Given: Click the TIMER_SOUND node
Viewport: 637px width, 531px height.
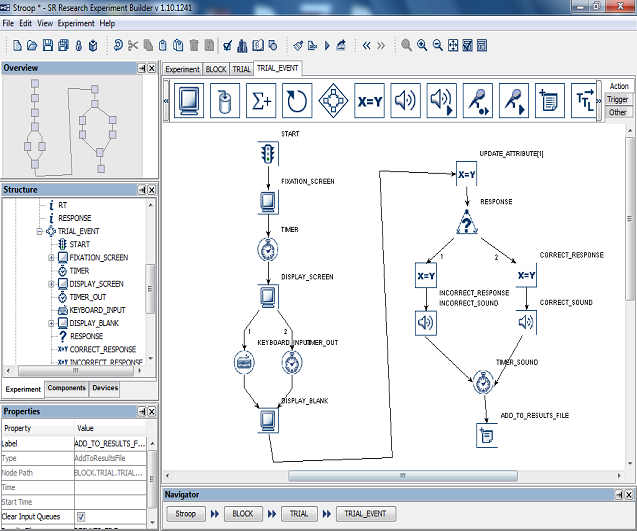Looking at the screenshot, I should click(x=483, y=382).
